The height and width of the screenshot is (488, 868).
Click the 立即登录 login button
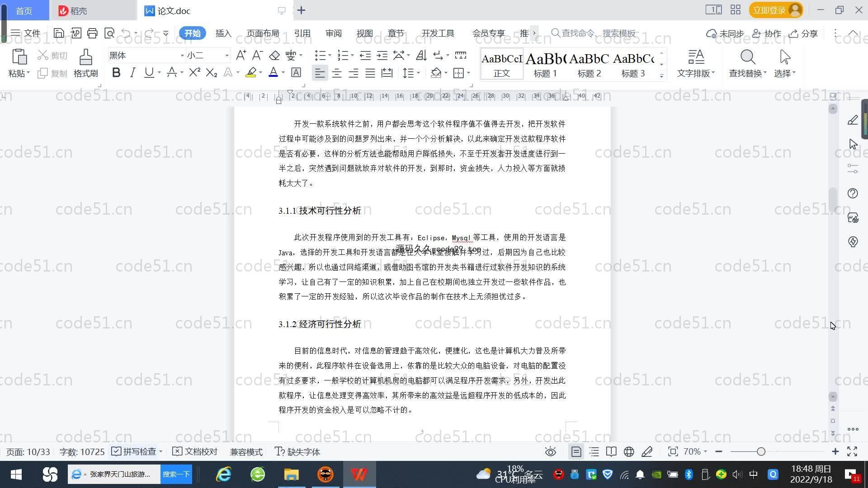click(x=776, y=10)
